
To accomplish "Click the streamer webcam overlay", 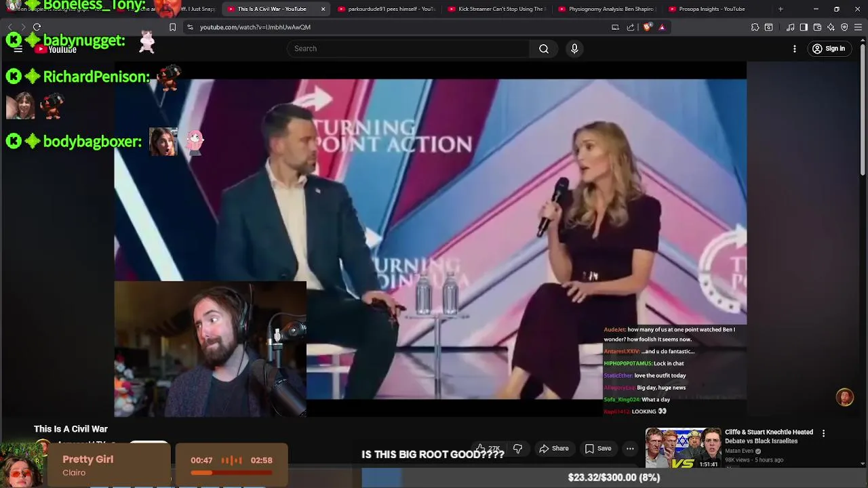I will tap(210, 348).
